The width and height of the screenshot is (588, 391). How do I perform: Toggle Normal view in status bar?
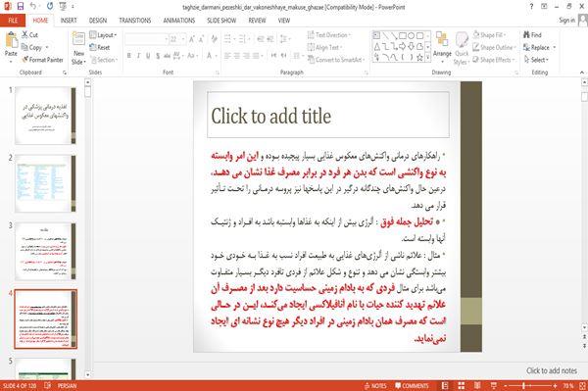click(x=445, y=386)
